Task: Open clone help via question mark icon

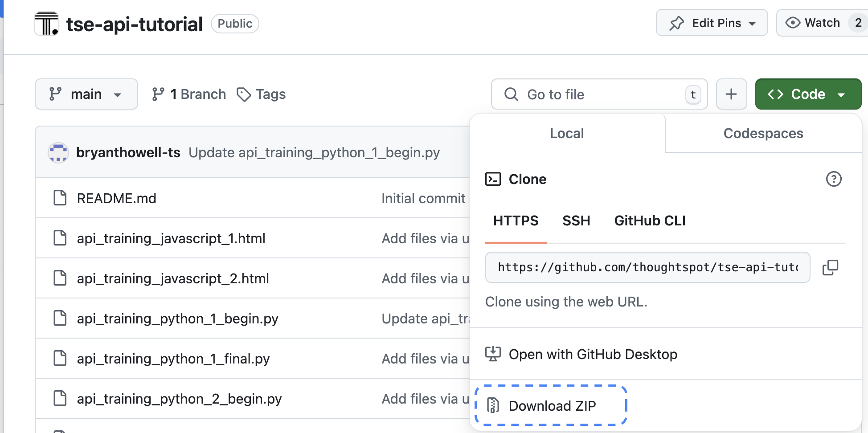Action: click(x=834, y=179)
